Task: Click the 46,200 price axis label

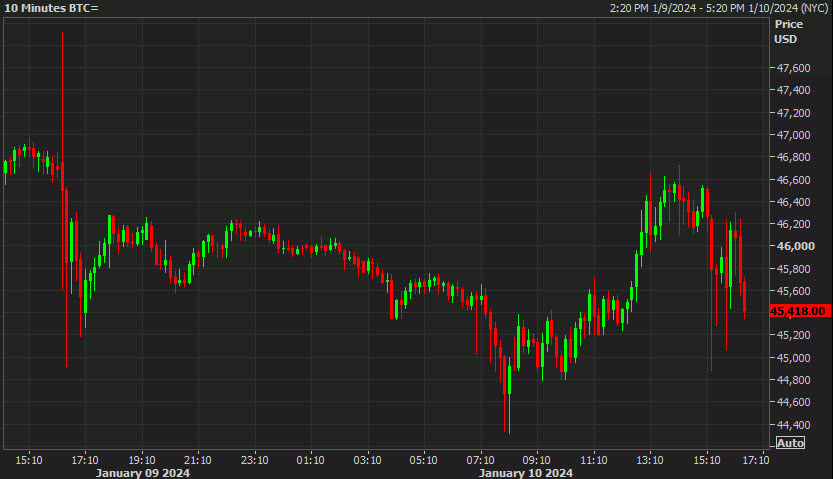Action: [x=793, y=224]
